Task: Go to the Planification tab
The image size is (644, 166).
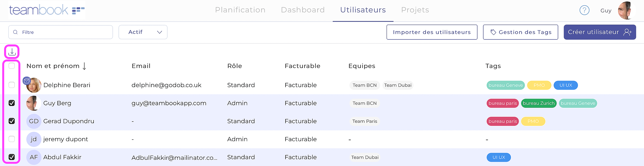Action: click(x=240, y=10)
